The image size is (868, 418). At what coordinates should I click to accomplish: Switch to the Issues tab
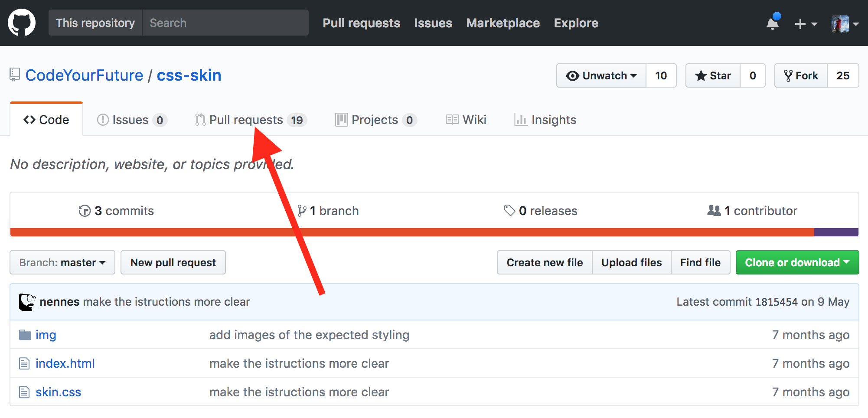click(x=132, y=120)
